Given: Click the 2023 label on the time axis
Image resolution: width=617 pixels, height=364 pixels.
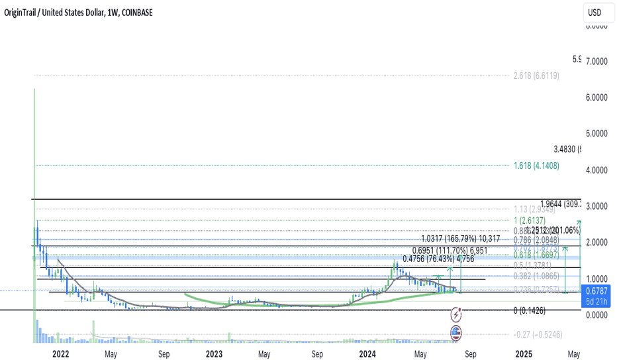Looking at the screenshot, I should (x=214, y=354).
